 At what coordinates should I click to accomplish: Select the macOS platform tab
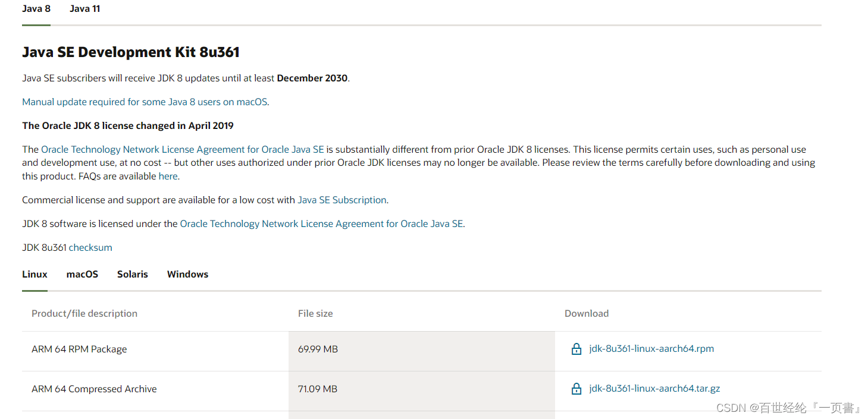click(x=82, y=274)
